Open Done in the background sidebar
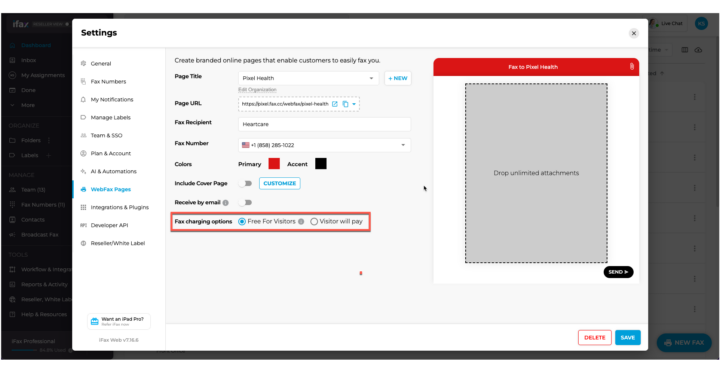Viewport: 720px width, 369px height. point(28,90)
